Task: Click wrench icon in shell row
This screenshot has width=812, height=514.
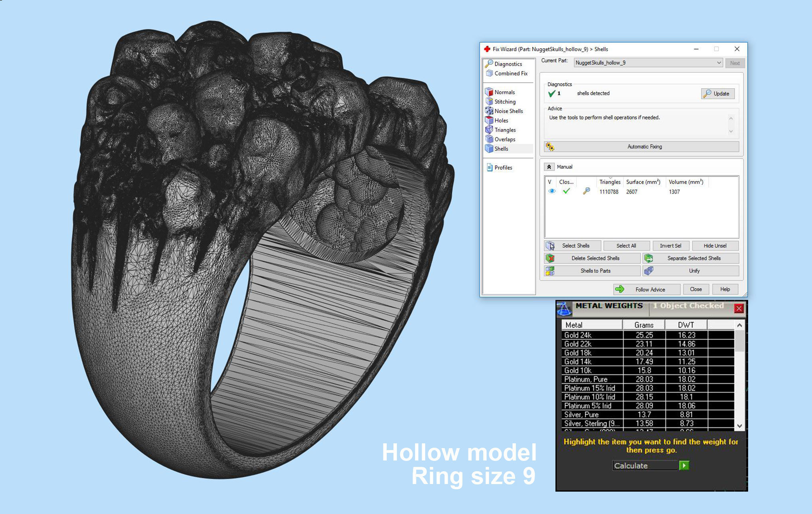Action: [586, 191]
